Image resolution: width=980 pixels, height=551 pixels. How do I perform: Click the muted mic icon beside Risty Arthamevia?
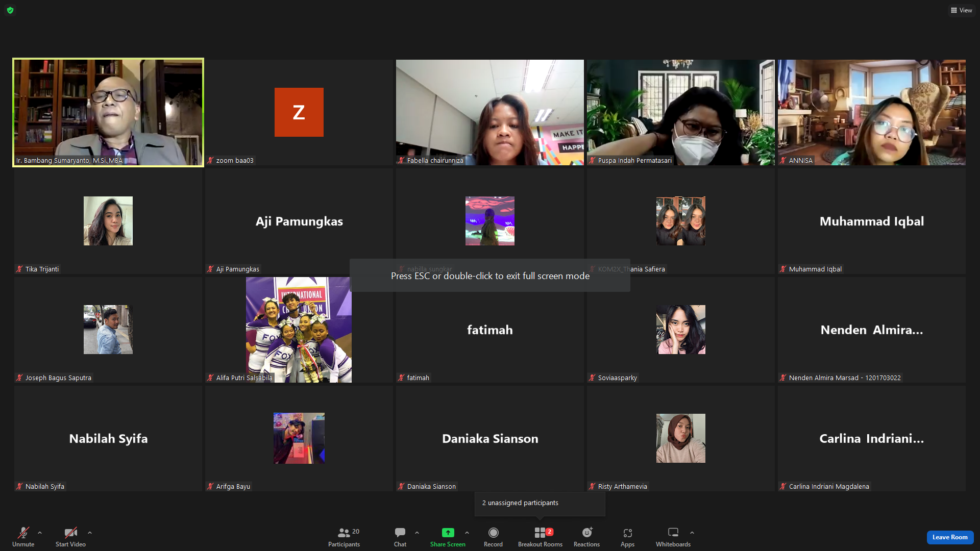pyautogui.click(x=592, y=486)
